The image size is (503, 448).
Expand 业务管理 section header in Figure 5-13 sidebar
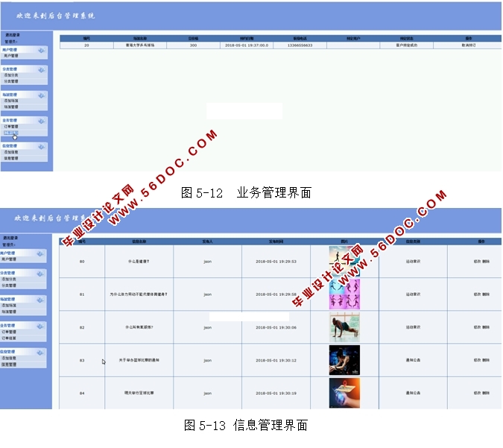pos(23,326)
